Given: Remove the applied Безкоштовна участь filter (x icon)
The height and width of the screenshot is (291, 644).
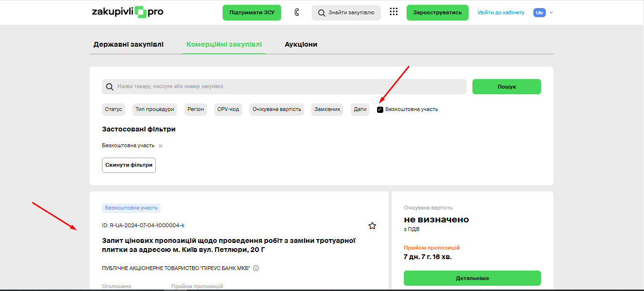Looking at the screenshot, I should coord(161,146).
